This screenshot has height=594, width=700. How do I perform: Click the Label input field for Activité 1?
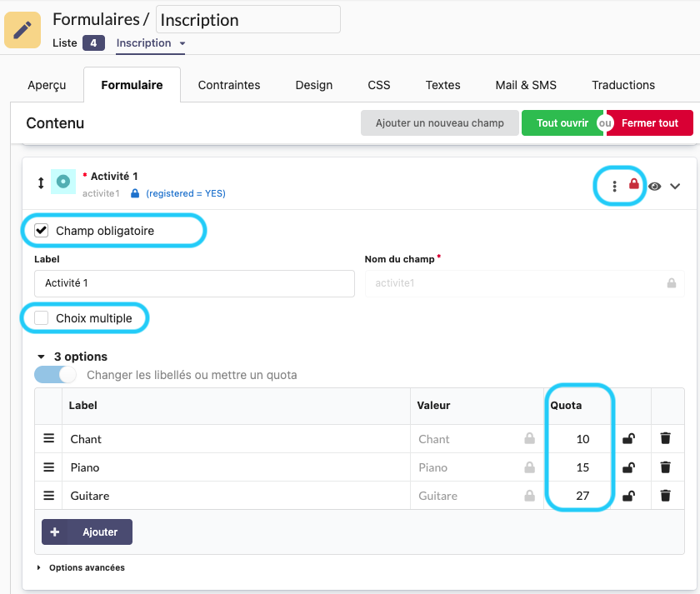[x=194, y=283]
